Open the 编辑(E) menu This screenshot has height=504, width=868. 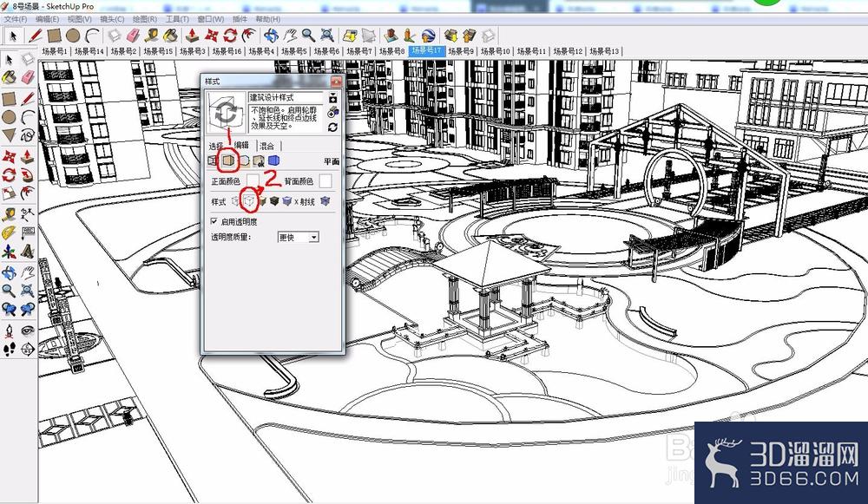48,19
